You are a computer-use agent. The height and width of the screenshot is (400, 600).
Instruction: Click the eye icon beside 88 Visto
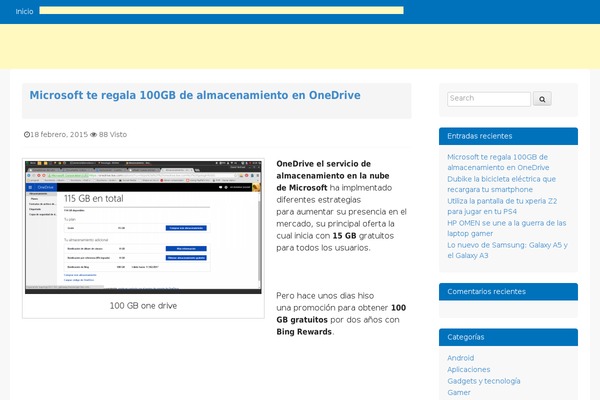click(93, 134)
